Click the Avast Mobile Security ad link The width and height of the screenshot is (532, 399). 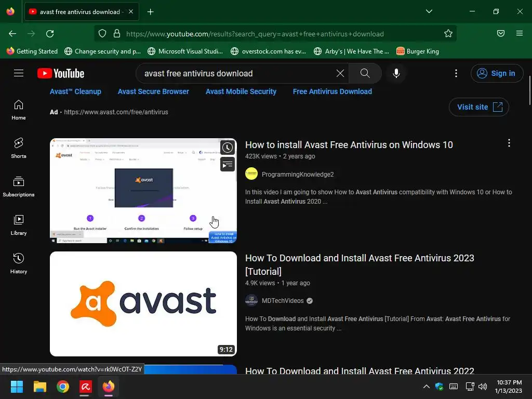[x=241, y=91]
